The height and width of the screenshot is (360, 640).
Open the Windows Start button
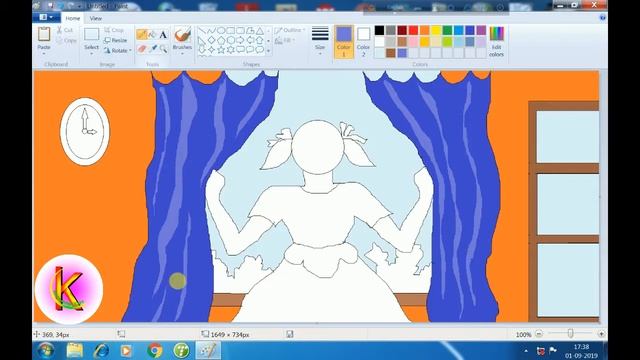pos(46,351)
